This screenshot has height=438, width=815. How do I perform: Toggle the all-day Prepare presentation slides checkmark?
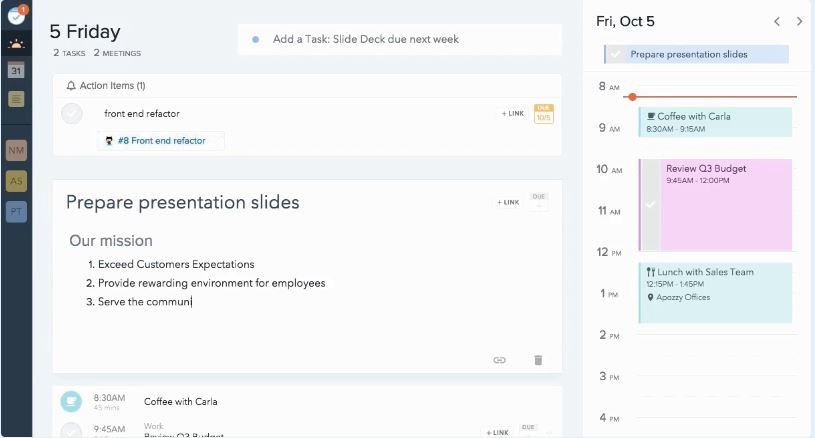coord(616,54)
